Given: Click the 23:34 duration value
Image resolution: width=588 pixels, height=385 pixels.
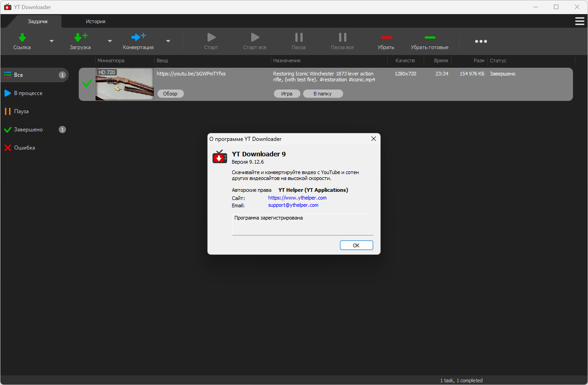Looking at the screenshot, I should tap(442, 74).
